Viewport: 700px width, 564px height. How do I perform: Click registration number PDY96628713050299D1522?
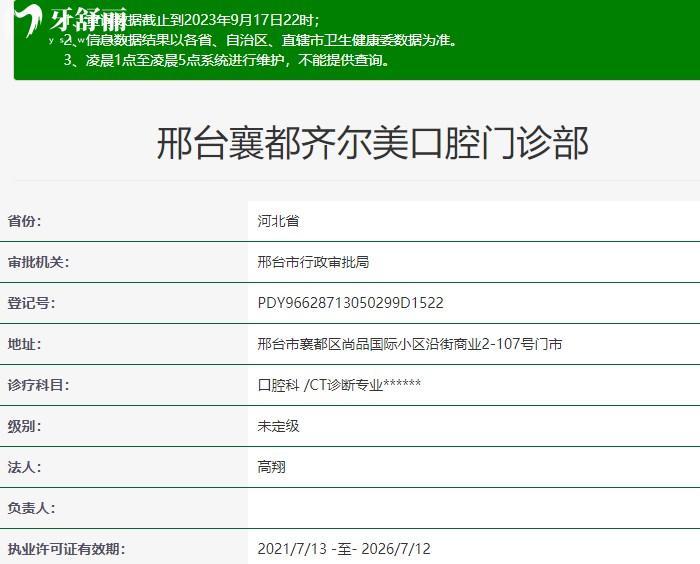point(350,303)
